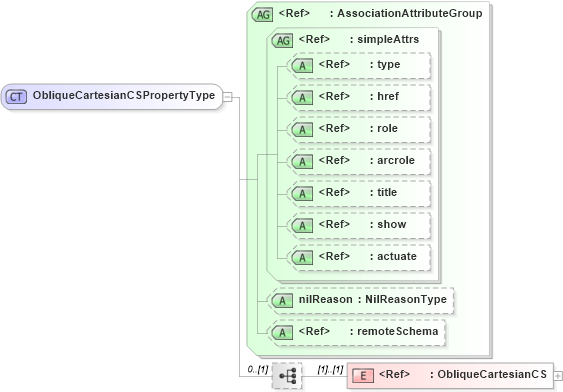Select the NilReasonType type label
Screen dimensions: 563x392
[406, 299]
